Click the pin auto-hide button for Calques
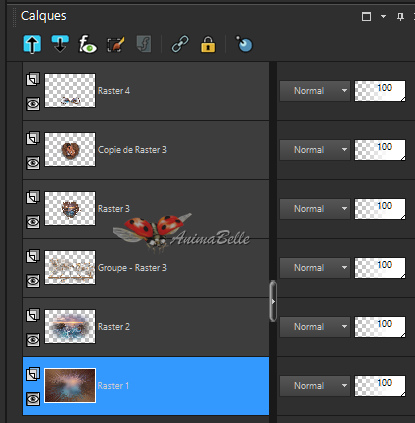Image resolution: width=415 pixels, height=423 pixels. coord(400,16)
